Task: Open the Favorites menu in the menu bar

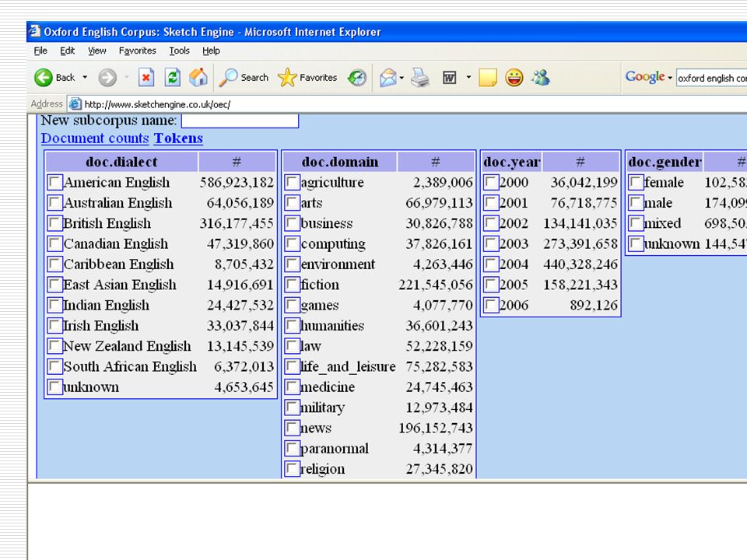Action: [137, 51]
